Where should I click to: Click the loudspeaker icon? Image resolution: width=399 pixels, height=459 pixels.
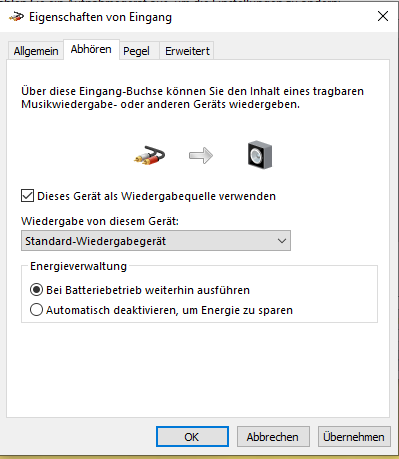[260, 155]
